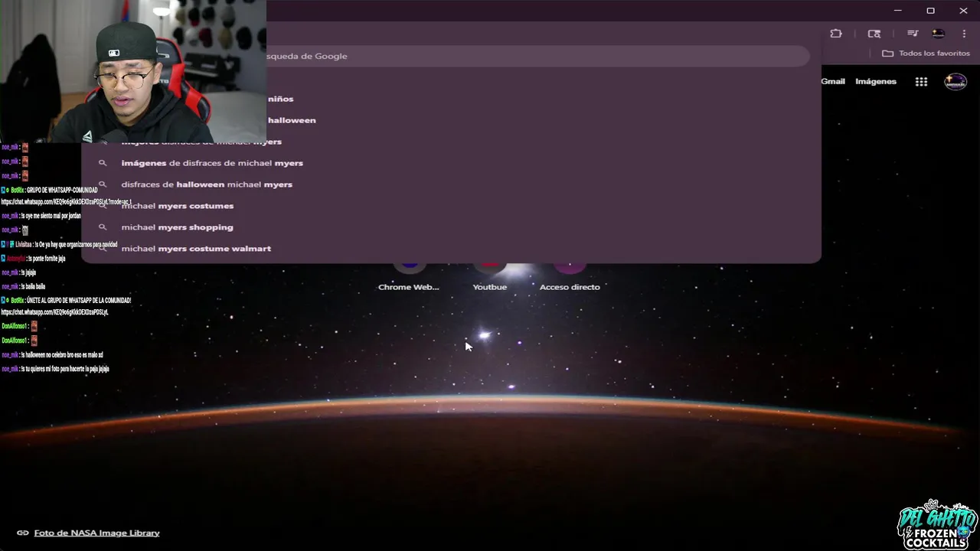Click the link icon beside the NASA photo credit
Image resolution: width=980 pixels, height=551 pixels.
[23, 533]
